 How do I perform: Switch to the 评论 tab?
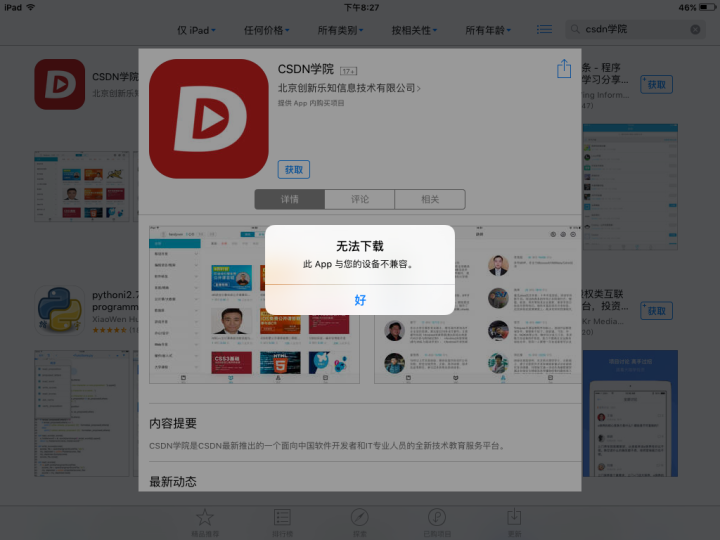(360, 199)
